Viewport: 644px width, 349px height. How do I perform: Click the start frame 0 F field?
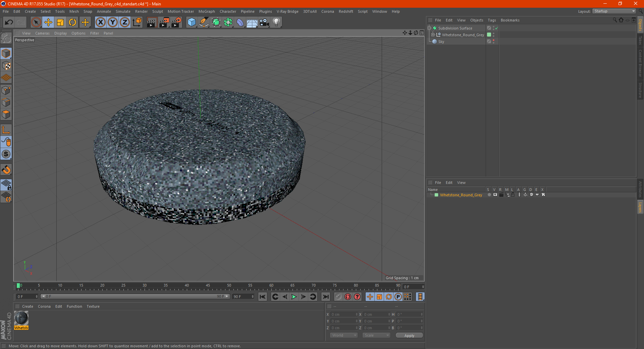coord(27,297)
